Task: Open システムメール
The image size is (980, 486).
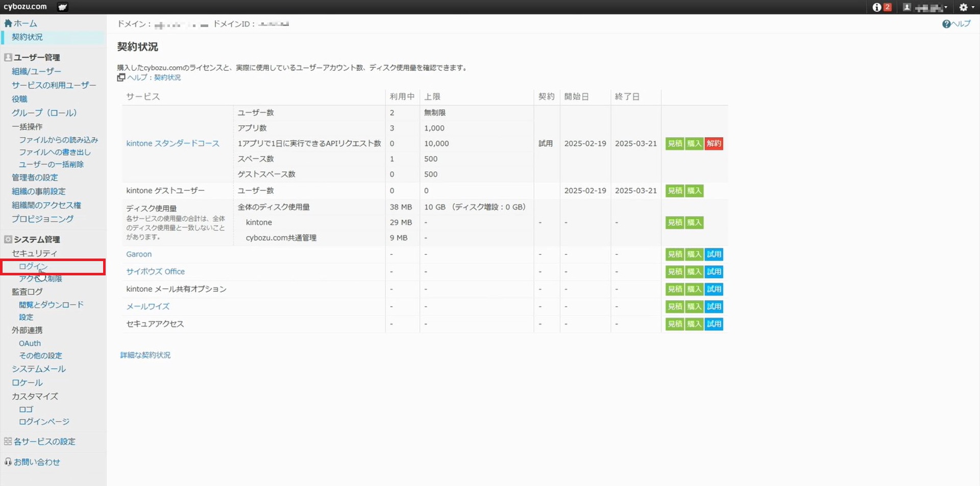Action: click(39, 369)
